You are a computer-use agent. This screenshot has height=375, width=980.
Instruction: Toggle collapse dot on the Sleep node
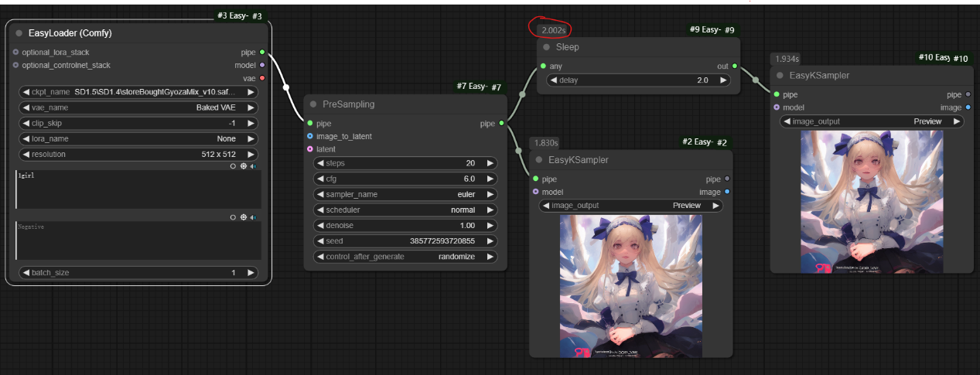546,47
